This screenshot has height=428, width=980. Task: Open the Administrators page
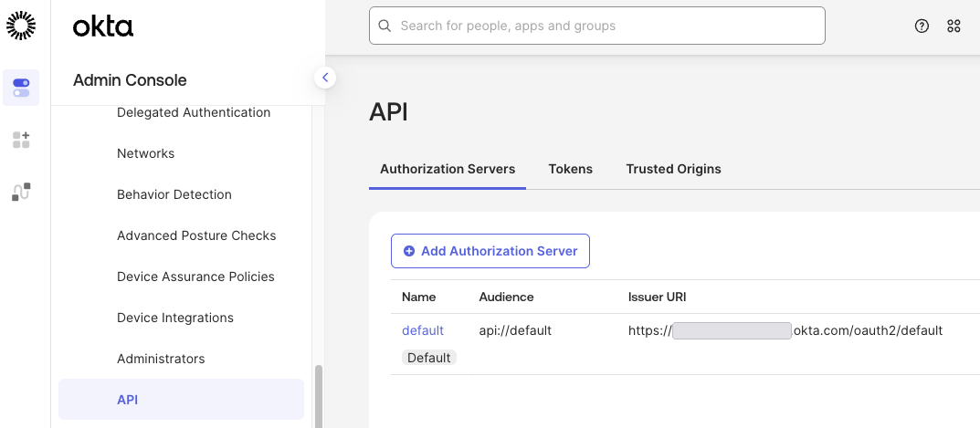[x=161, y=359]
